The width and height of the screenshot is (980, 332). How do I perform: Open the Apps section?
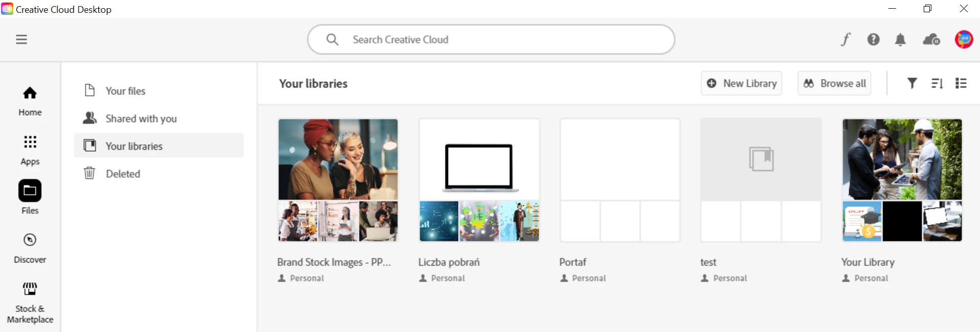[x=30, y=150]
